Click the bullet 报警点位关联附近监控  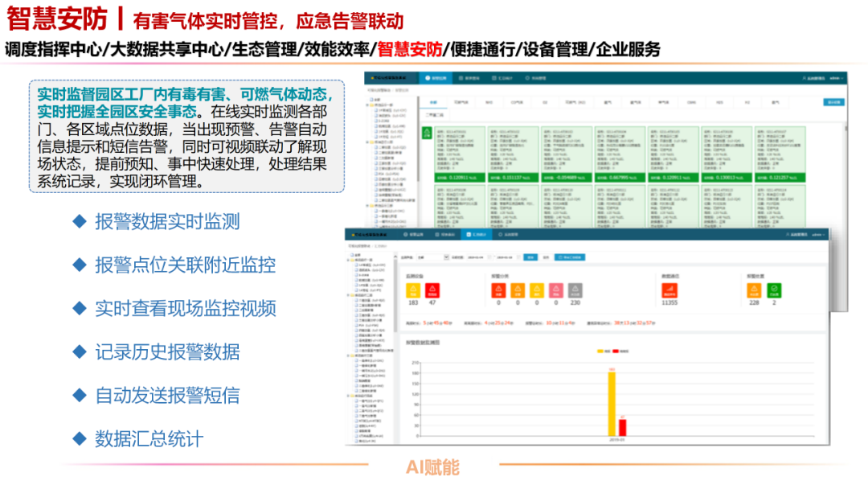coord(186,265)
